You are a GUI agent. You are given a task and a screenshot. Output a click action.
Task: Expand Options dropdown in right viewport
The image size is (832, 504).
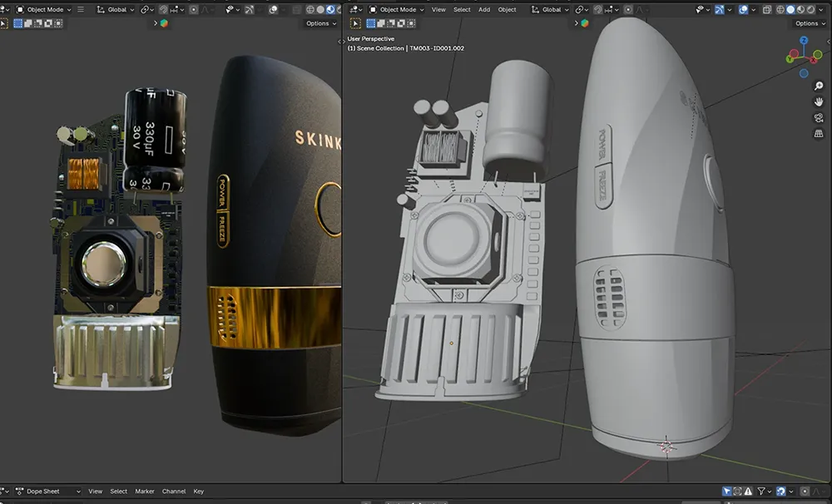[x=810, y=23]
